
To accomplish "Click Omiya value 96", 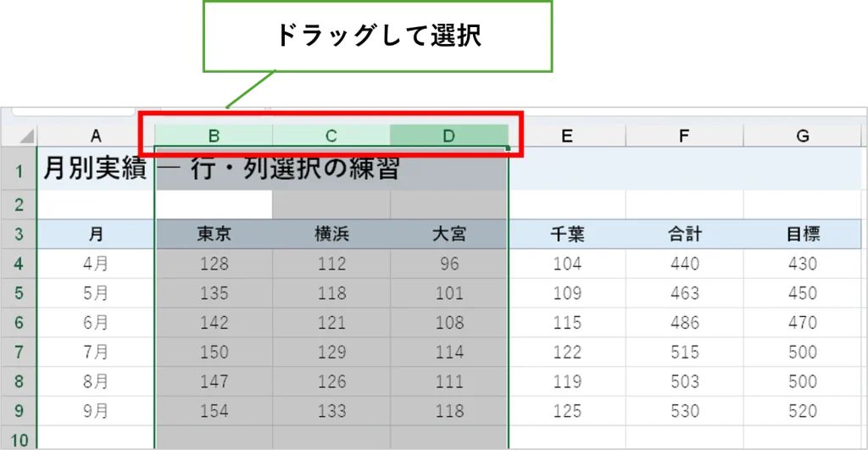I will 449,264.
